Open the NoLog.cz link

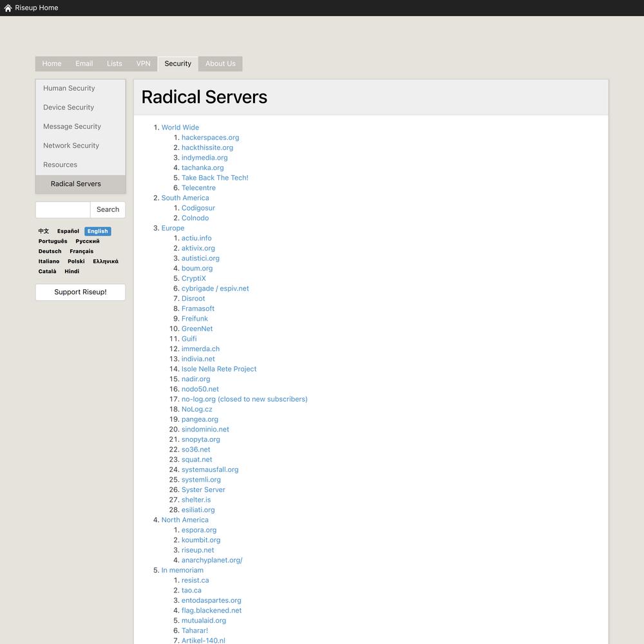click(x=197, y=409)
